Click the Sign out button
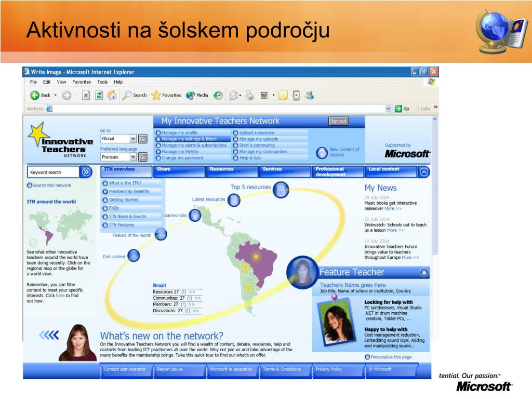532x399 pixels. tap(338, 121)
